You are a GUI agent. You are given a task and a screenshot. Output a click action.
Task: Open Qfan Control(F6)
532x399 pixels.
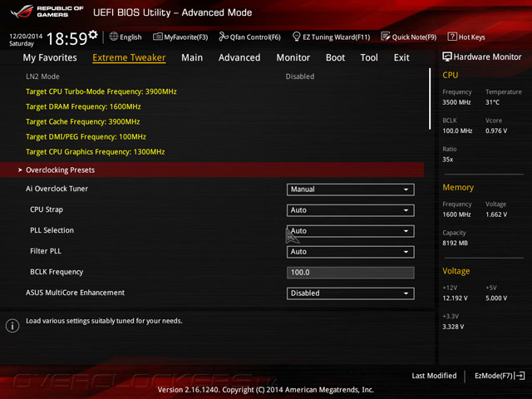point(249,37)
